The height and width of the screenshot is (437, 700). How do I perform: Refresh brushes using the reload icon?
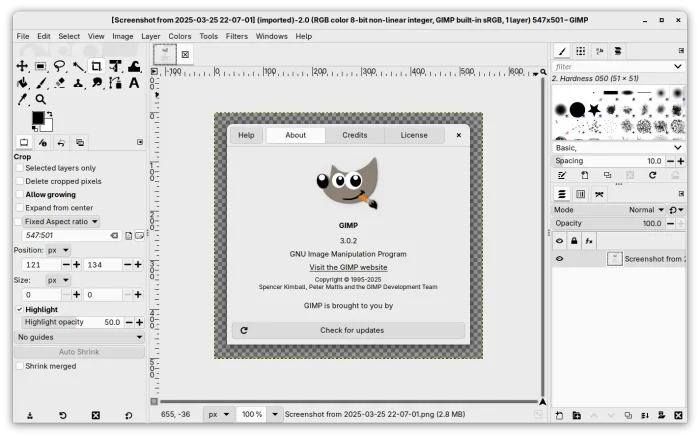(653, 175)
